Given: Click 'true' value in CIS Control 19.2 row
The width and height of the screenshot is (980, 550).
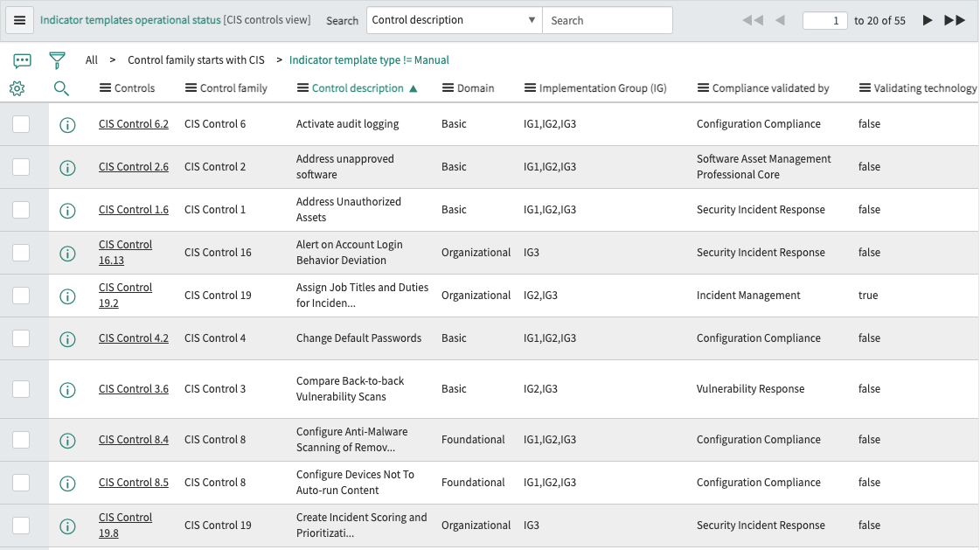Looking at the screenshot, I should (x=867, y=295).
